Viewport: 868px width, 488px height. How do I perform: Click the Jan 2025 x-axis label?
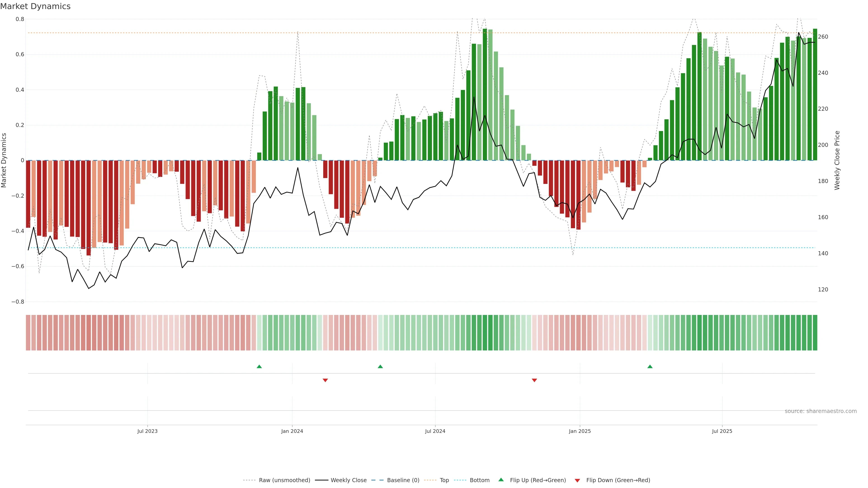coord(580,431)
